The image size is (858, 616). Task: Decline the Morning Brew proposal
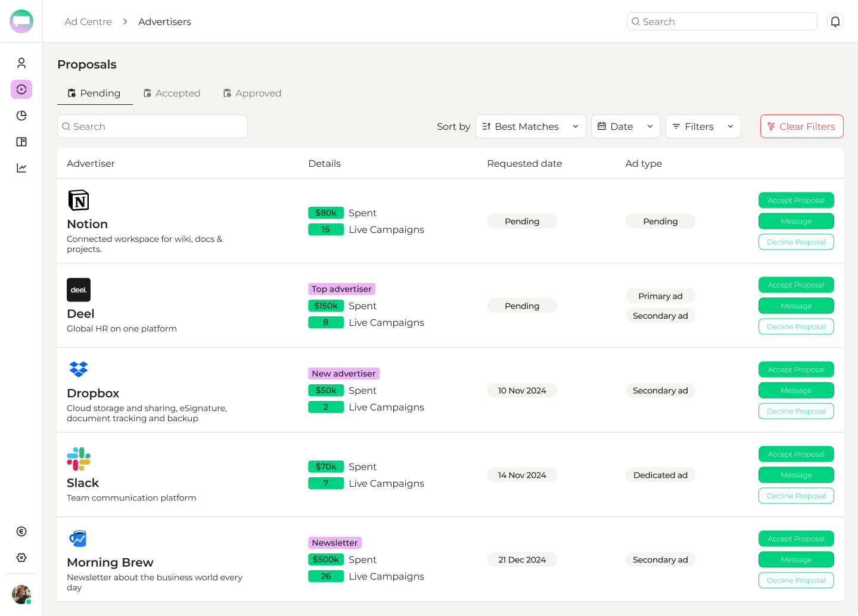(x=796, y=580)
